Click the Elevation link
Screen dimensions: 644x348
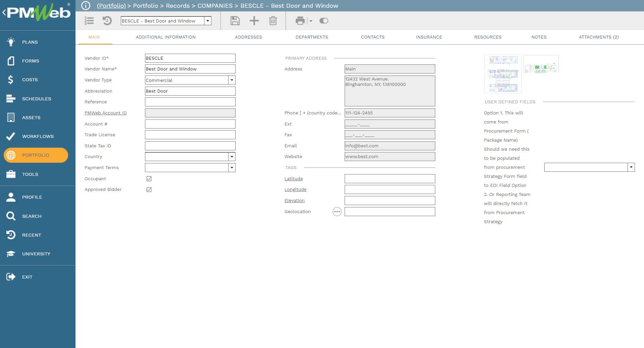tap(295, 201)
